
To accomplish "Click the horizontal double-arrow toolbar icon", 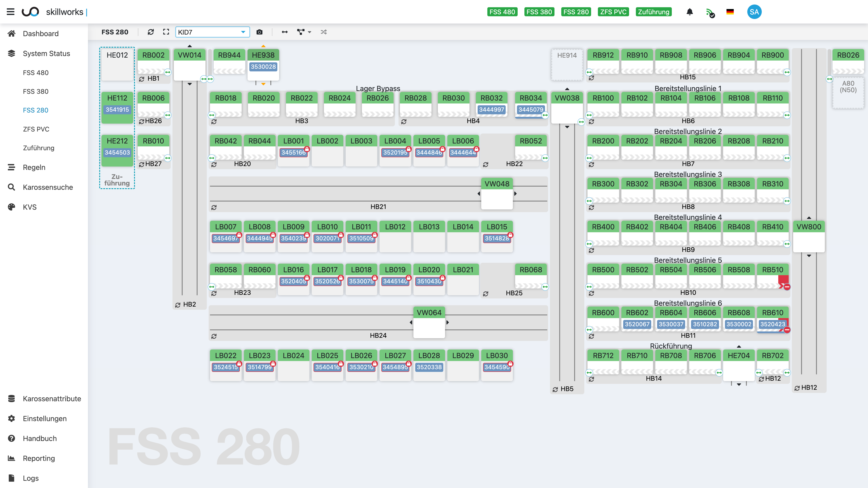I will (x=285, y=32).
